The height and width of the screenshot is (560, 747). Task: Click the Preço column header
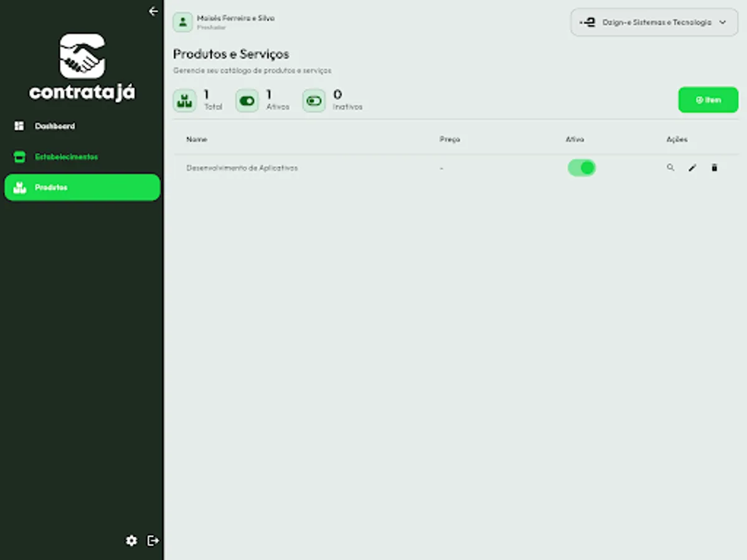pyautogui.click(x=450, y=139)
